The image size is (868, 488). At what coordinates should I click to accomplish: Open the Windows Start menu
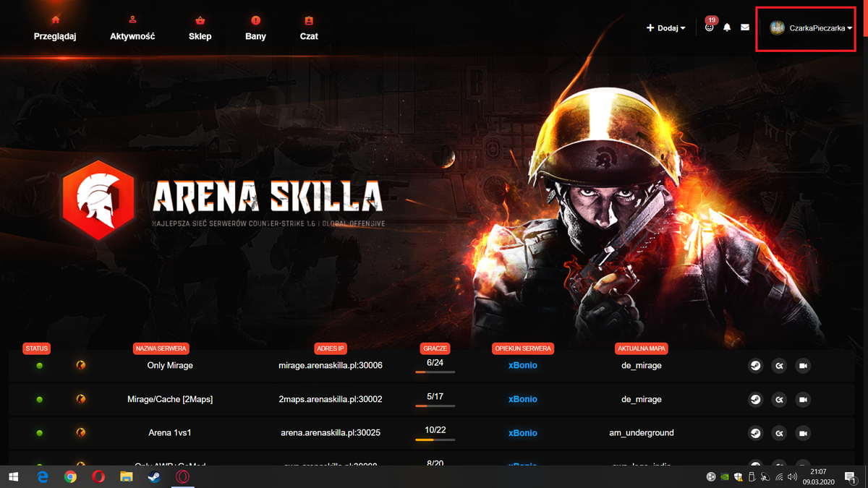pyautogui.click(x=14, y=477)
